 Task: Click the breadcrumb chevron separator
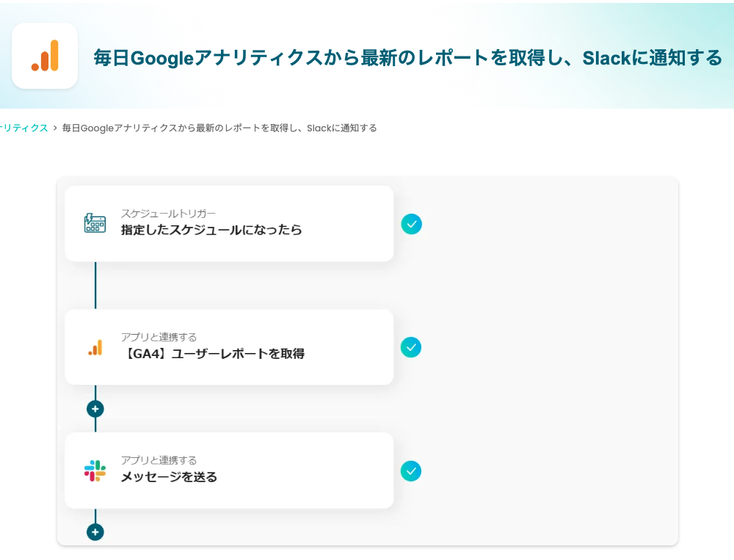[x=55, y=128]
